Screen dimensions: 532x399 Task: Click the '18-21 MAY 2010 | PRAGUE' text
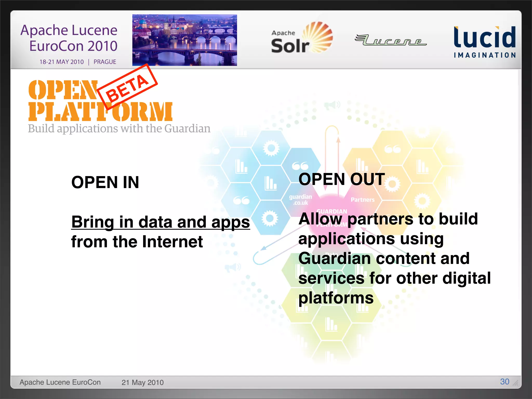click(x=78, y=62)
